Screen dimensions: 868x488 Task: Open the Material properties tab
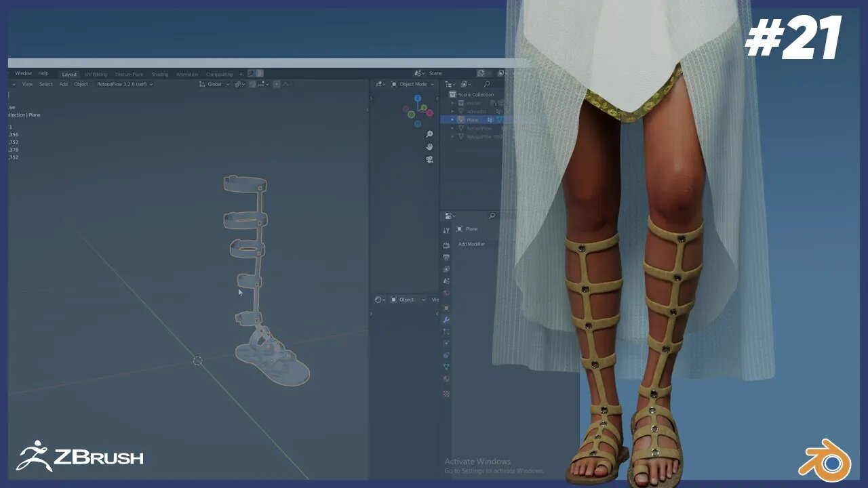tap(446, 378)
